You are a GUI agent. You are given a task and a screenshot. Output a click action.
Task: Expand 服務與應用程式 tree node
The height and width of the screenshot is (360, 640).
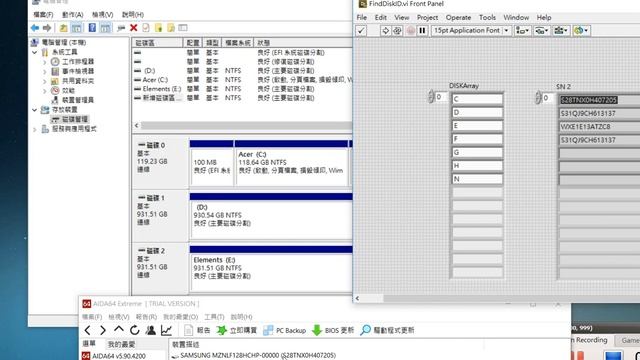coord(35,129)
